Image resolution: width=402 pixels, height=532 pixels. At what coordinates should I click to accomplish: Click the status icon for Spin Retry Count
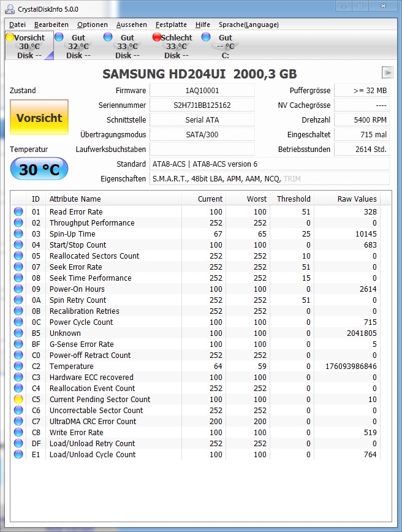18,300
